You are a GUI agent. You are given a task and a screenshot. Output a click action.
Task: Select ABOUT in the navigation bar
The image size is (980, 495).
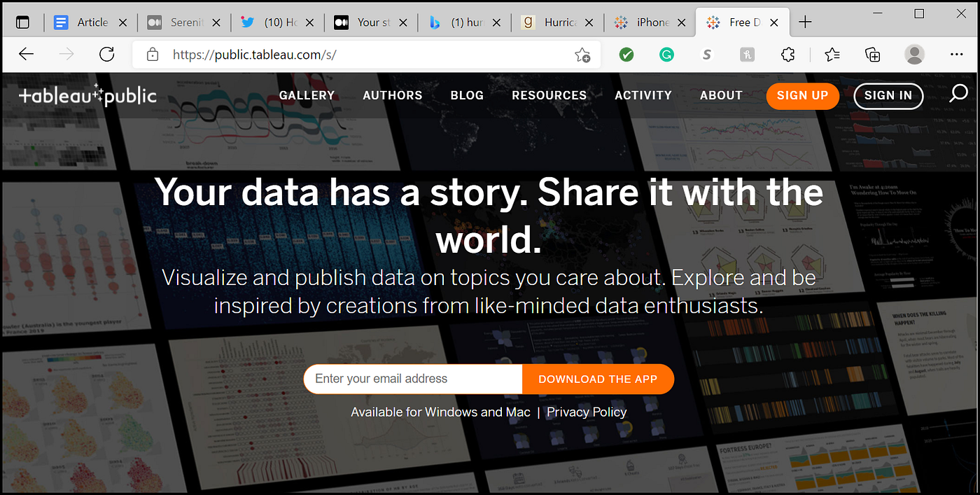721,95
